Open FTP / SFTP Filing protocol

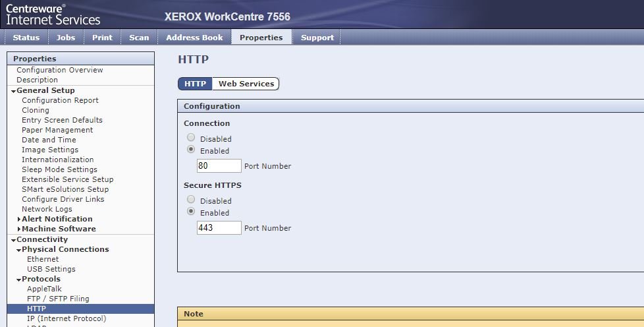(58, 299)
